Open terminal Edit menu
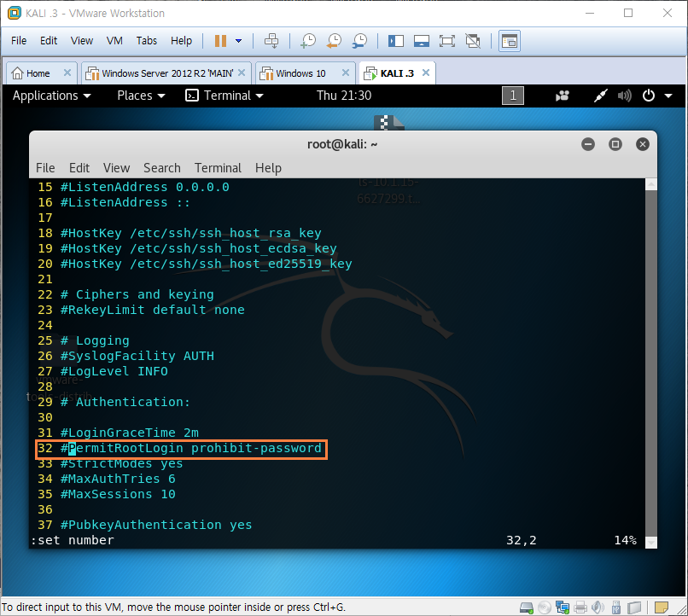This screenshot has width=688, height=616. (79, 168)
